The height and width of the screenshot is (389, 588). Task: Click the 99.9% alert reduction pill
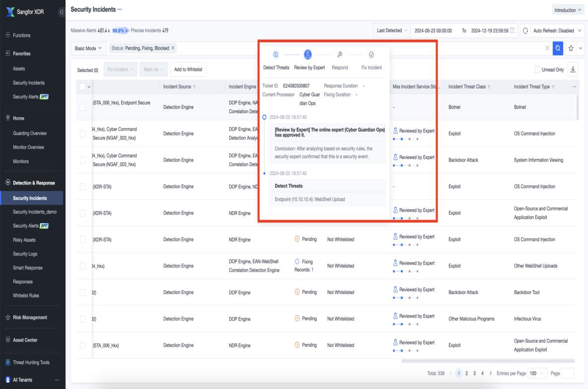pyautogui.click(x=120, y=31)
